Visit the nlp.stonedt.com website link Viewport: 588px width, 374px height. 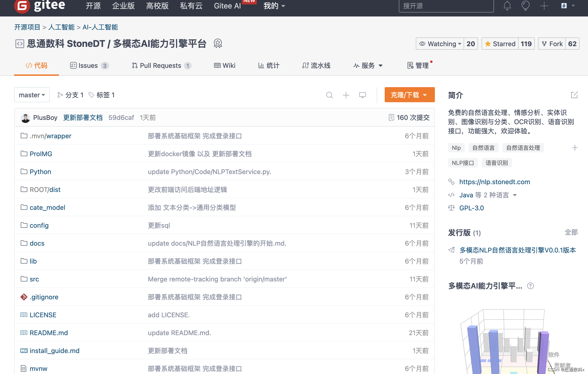(x=495, y=181)
